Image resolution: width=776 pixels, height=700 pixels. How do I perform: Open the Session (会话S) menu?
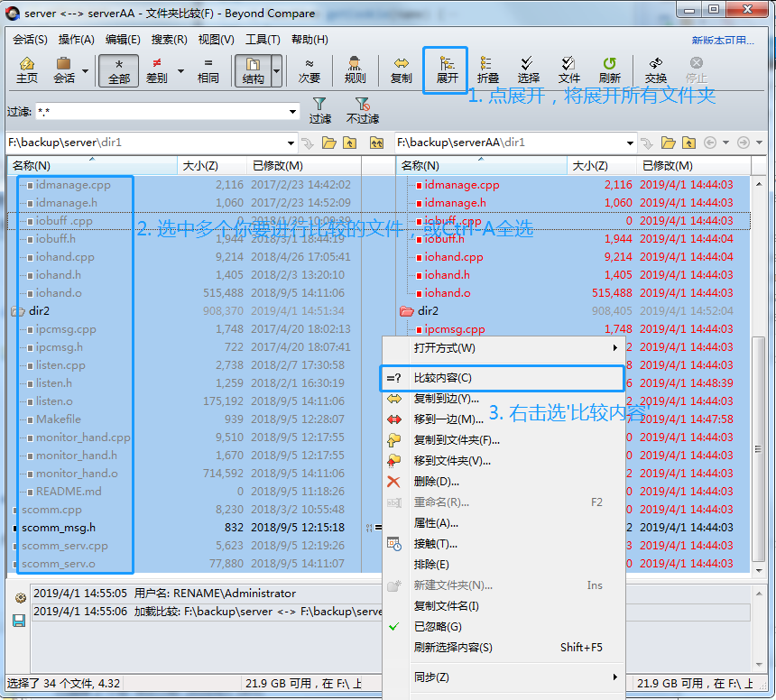30,40
